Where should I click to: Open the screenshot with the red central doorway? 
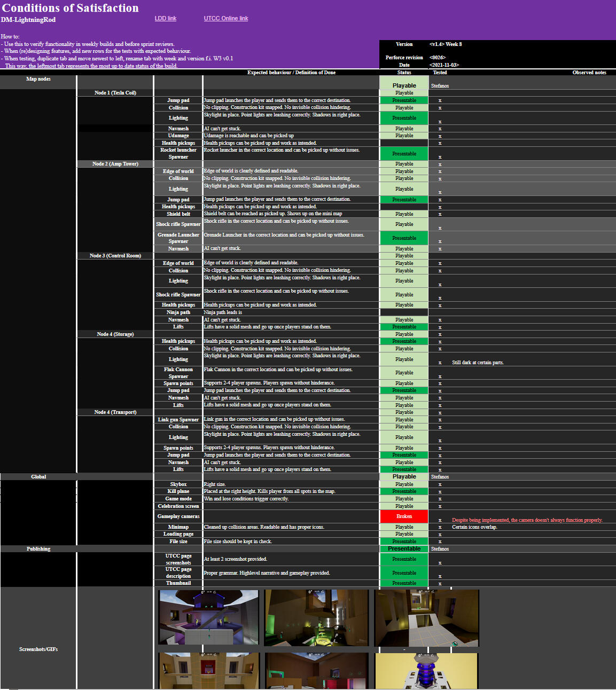(x=208, y=670)
